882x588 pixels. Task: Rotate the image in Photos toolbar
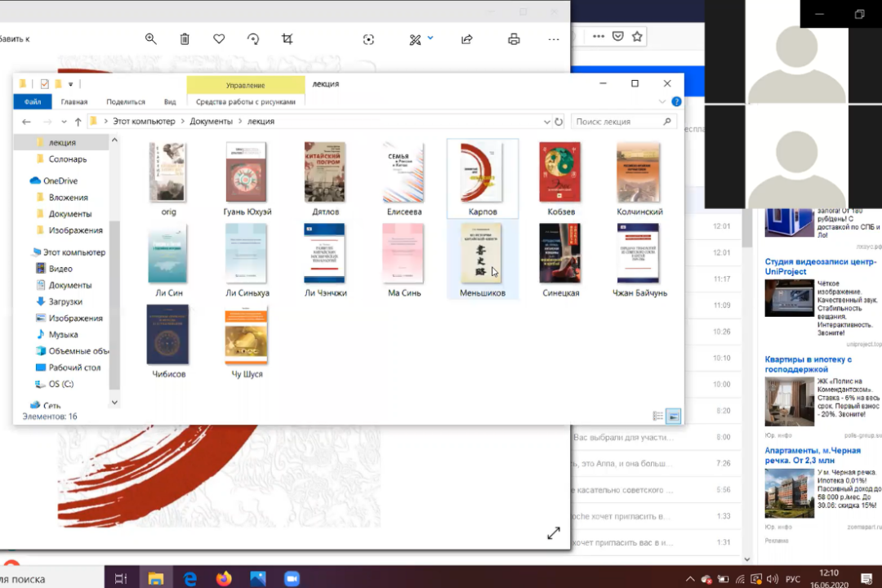[253, 39]
